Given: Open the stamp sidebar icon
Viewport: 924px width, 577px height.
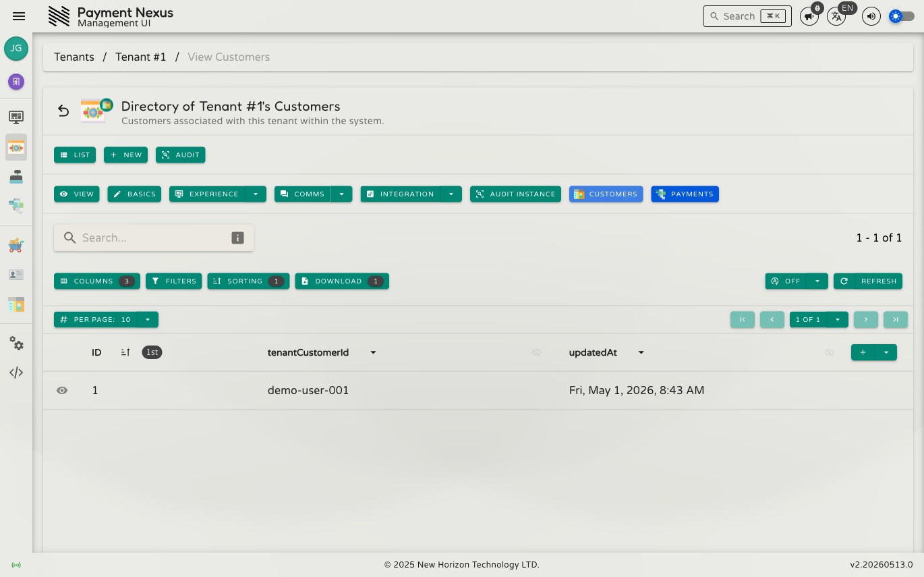Looking at the screenshot, I should point(16,177).
